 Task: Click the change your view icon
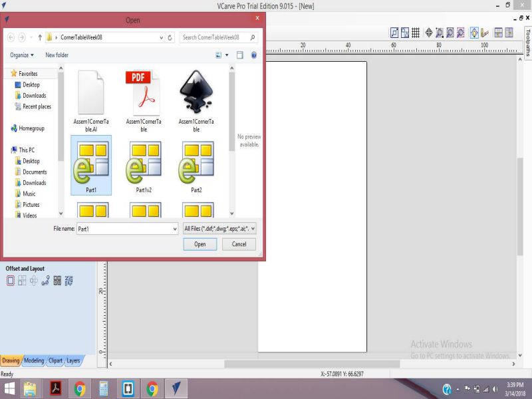click(219, 55)
